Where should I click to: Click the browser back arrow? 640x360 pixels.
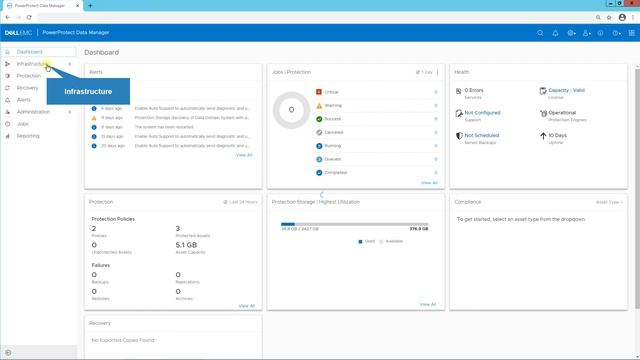(x=8, y=18)
